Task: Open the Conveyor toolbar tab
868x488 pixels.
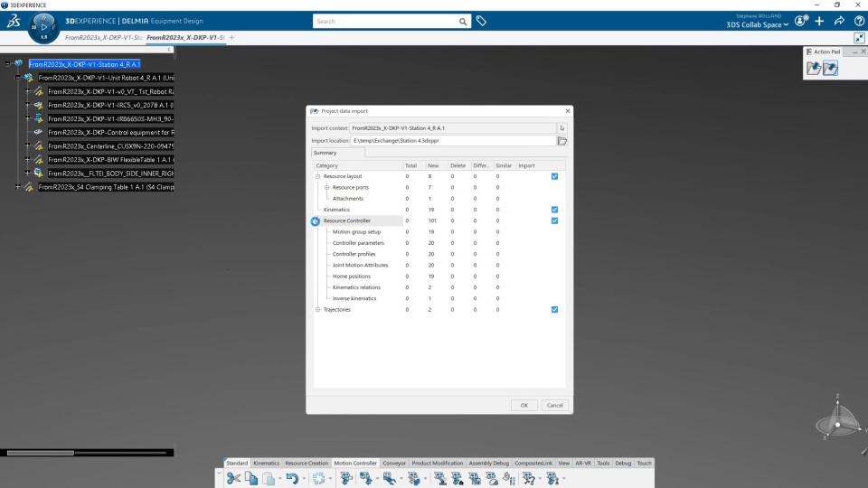Action: tap(394, 463)
